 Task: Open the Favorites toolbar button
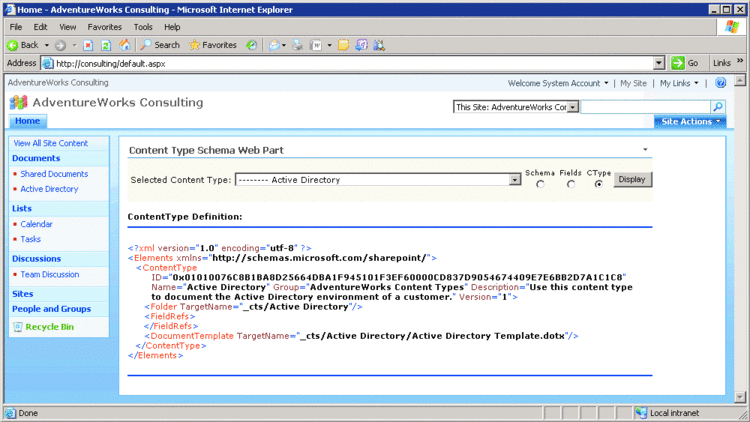[213, 45]
